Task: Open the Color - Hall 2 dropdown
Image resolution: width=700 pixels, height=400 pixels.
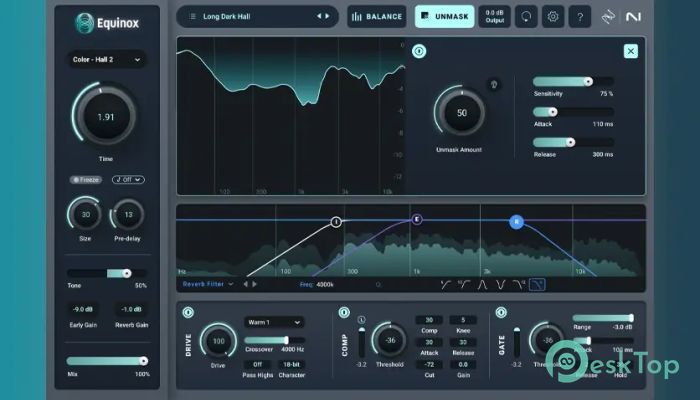Action: click(106, 60)
